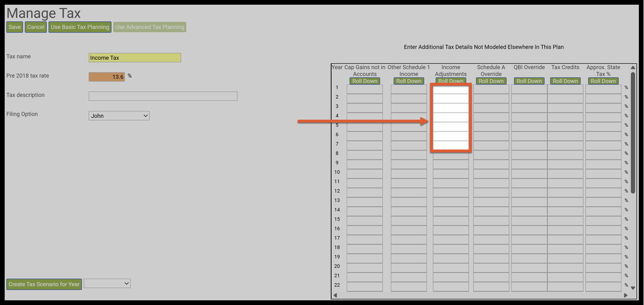
Task: Click the QBI Override column header text
Action: click(529, 67)
